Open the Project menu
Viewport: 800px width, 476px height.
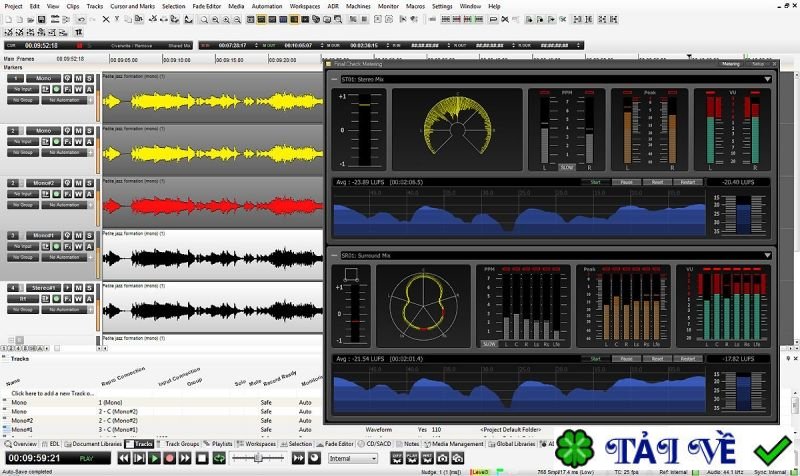pyautogui.click(x=13, y=6)
